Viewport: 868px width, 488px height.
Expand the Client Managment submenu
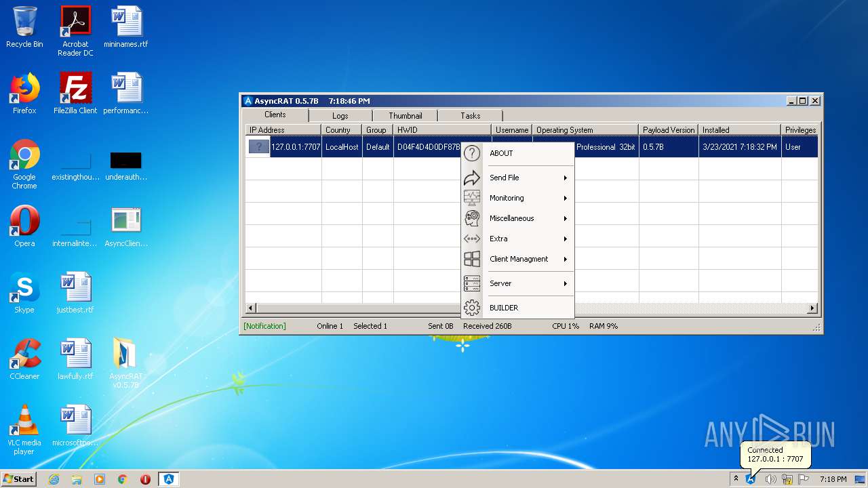click(x=565, y=259)
